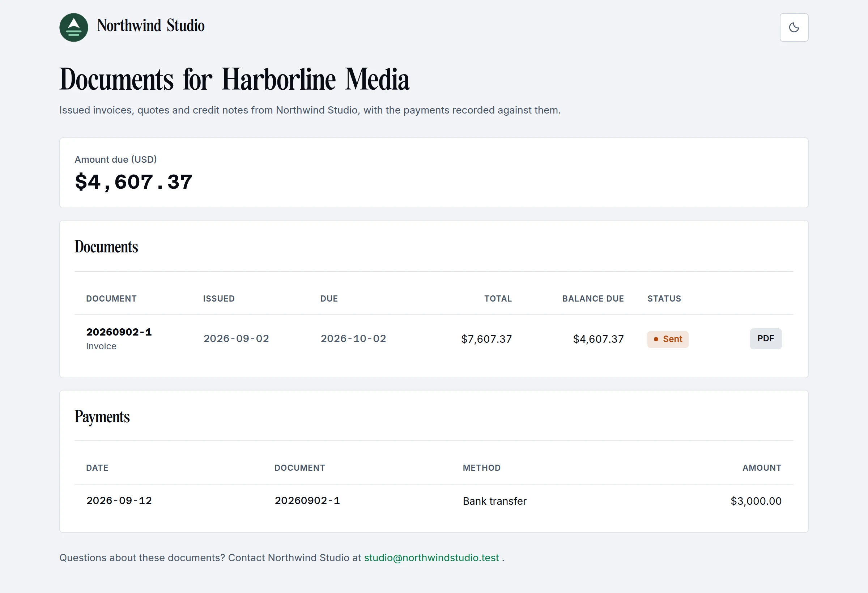Toggle dark mode with the moon button
Image resolution: width=868 pixels, height=593 pixels.
(793, 27)
